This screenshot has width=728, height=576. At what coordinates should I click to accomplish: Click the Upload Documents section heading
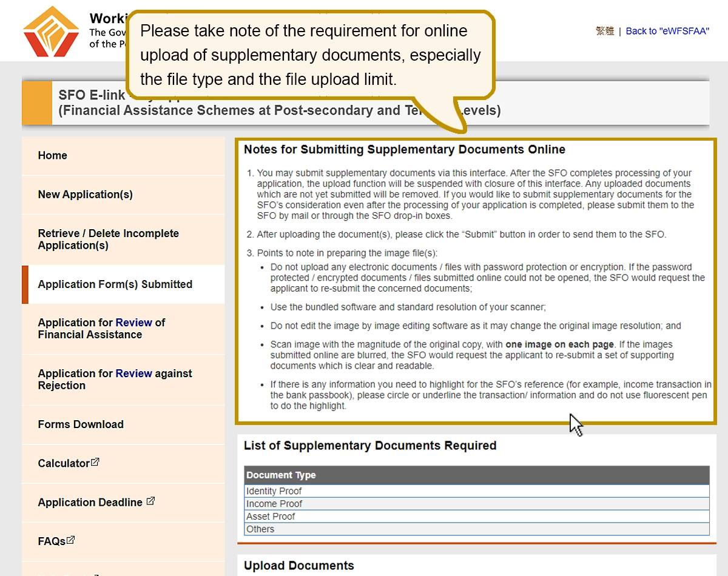(x=298, y=566)
